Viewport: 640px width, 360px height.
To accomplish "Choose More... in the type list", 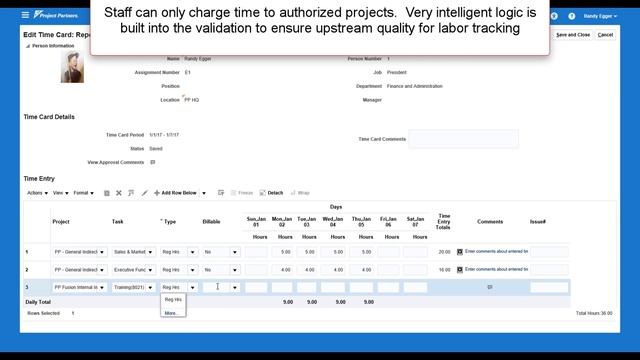I will pyautogui.click(x=171, y=313).
